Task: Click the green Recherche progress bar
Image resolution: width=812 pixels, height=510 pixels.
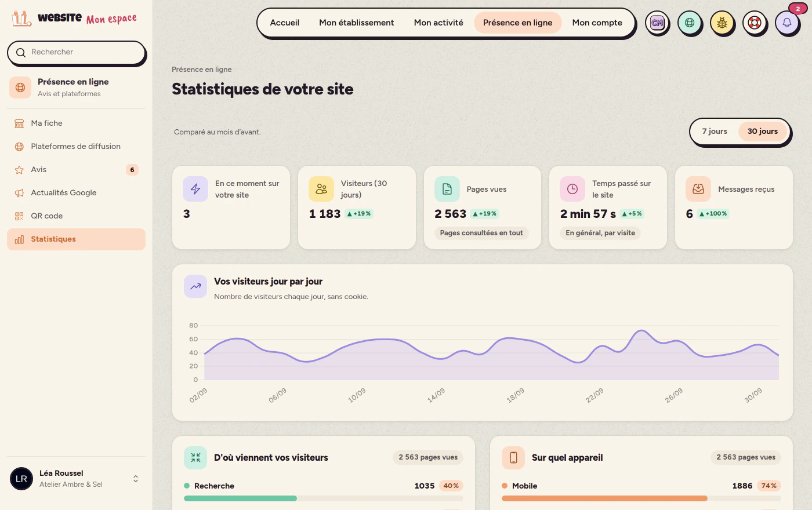Action: click(x=240, y=498)
